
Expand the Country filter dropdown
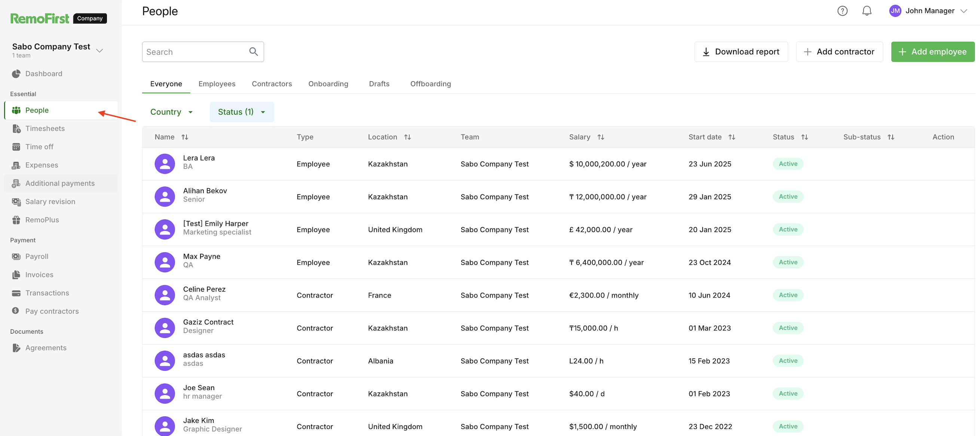(x=172, y=112)
